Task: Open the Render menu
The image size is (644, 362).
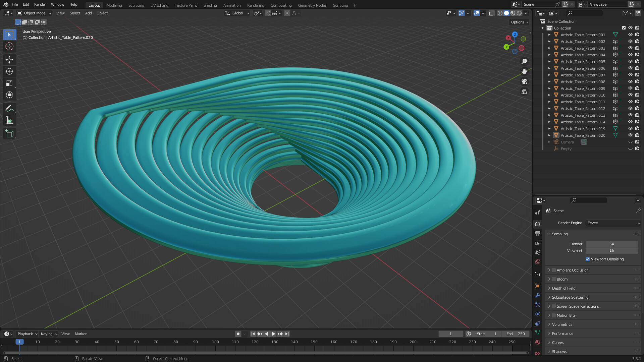Action: tap(40, 4)
